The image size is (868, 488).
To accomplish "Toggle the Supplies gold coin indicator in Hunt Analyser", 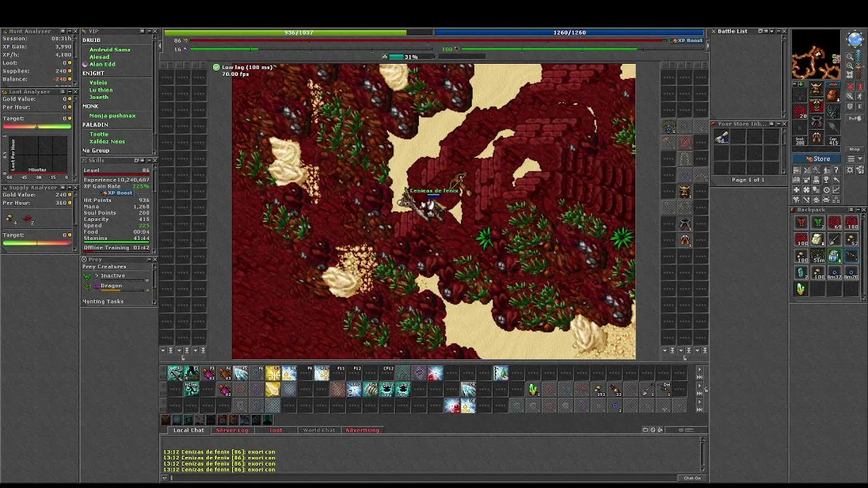I will pyautogui.click(x=68, y=71).
